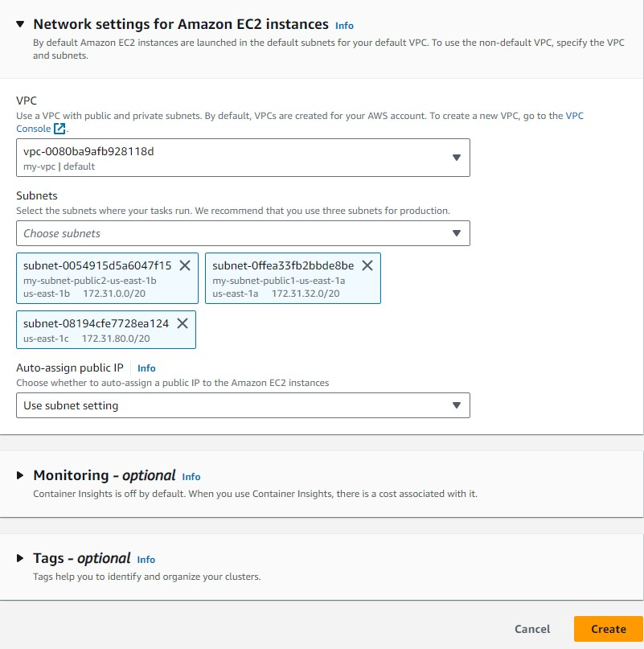Click Info beside Monitoring section
The height and width of the screenshot is (649, 644).
click(x=191, y=477)
